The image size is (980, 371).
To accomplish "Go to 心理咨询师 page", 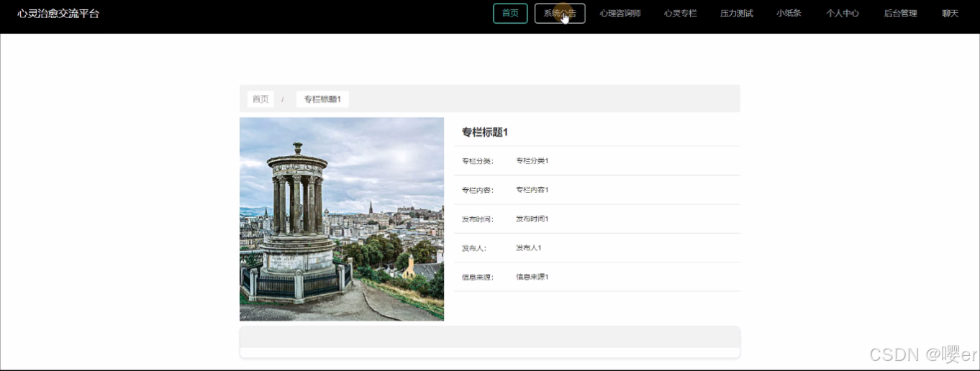I will coord(620,14).
